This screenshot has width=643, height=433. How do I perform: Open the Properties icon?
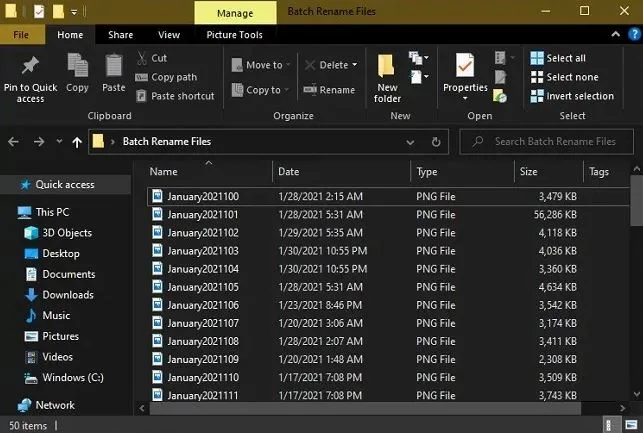click(x=465, y=66)
